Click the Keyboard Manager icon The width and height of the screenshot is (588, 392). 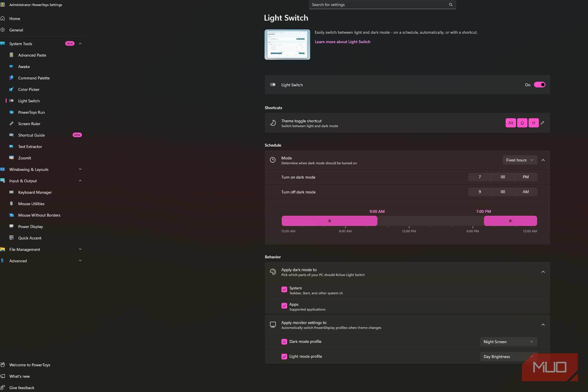point(11,192)
